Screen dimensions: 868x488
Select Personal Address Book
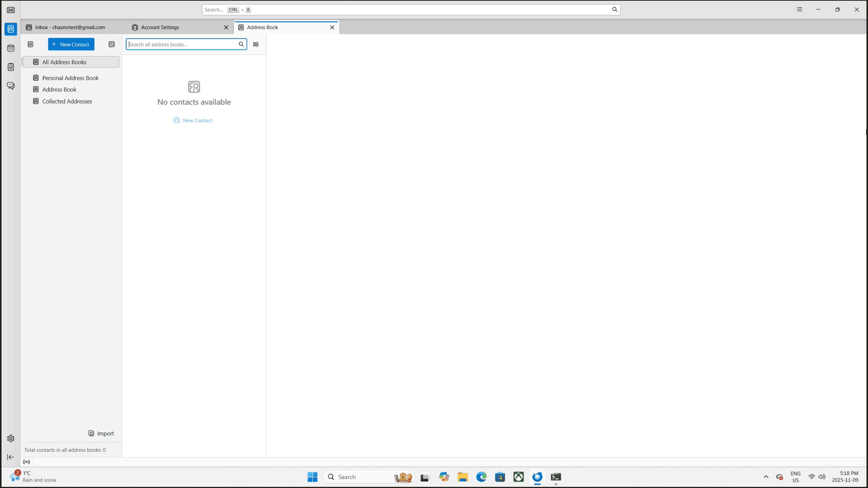tap(70, 78)
